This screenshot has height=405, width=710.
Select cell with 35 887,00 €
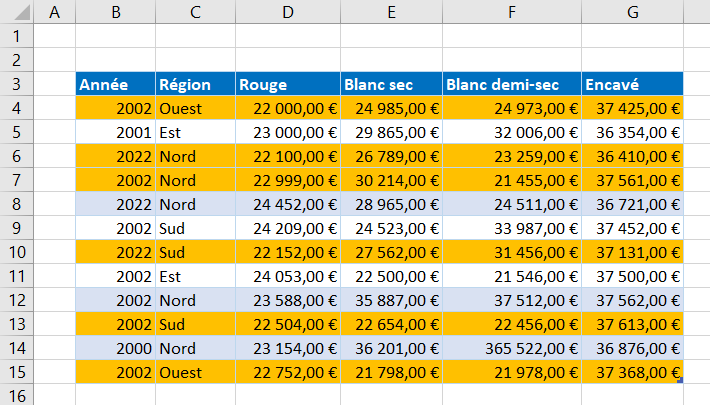click(391, 300)
